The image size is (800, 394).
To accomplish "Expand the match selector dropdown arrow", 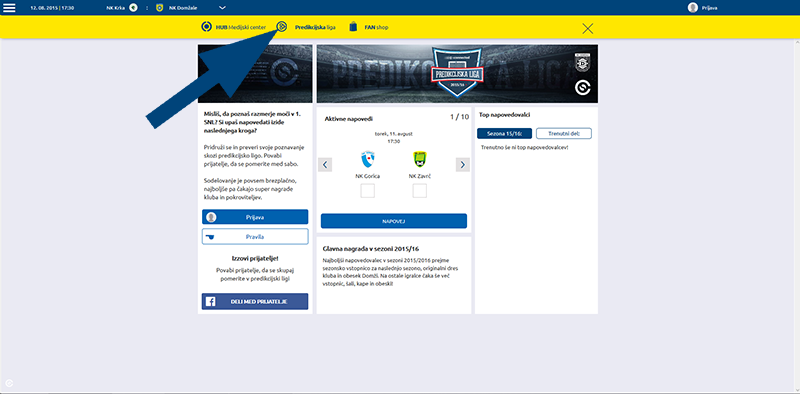I will (222, 8).
